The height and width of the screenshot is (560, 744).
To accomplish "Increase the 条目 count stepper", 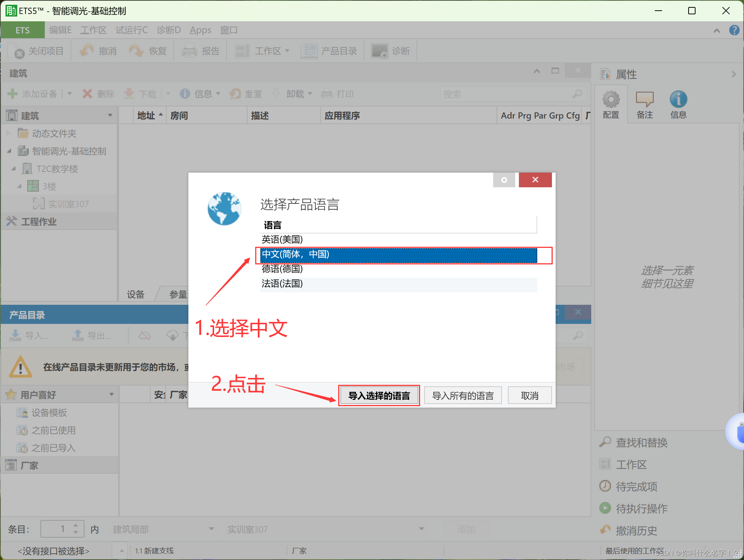I will point(76,525).
